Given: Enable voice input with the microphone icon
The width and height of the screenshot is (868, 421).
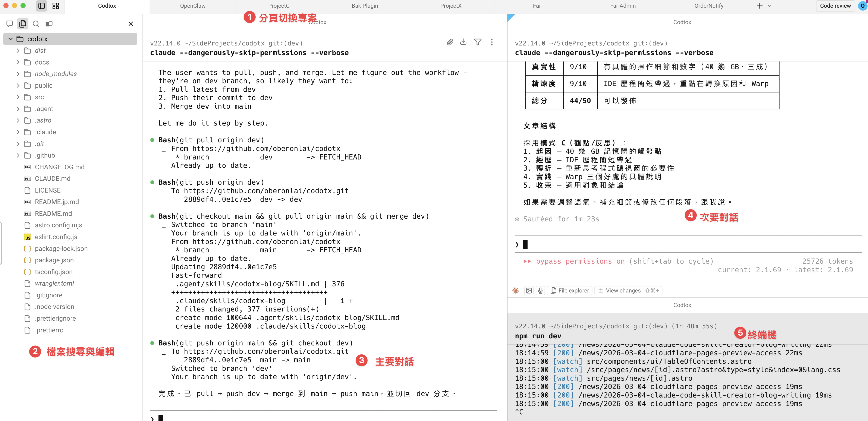Looking at the screenshot, I should (540, 290).
